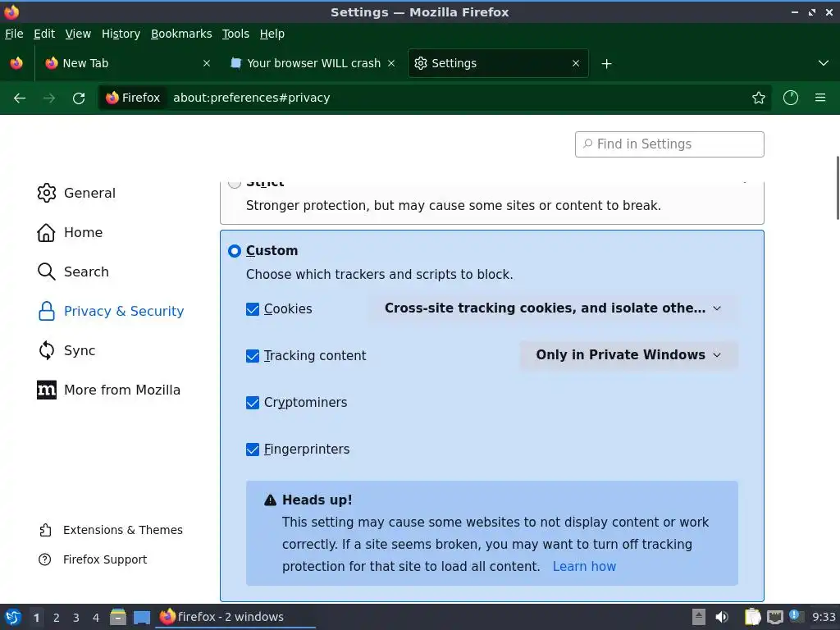Select the Custom protection radio button

tap(234, 251)
